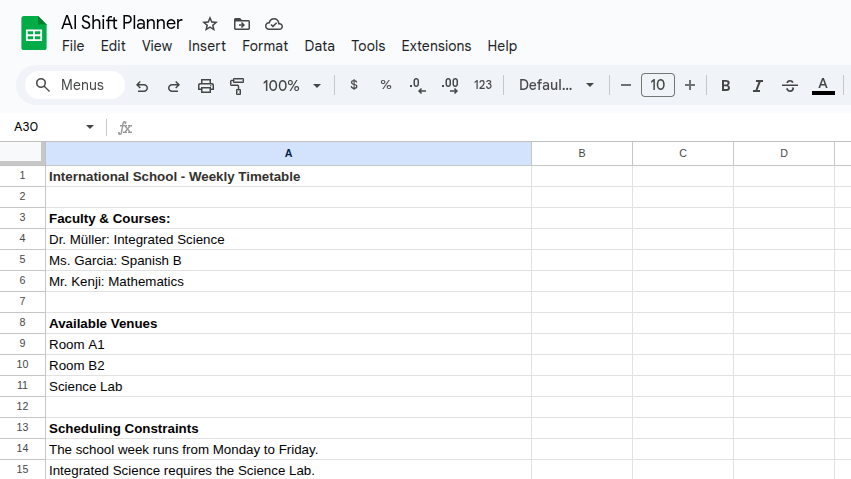851x479 pixels.
Task: Open the Tools menu
Action: click(x=368, y=46)
